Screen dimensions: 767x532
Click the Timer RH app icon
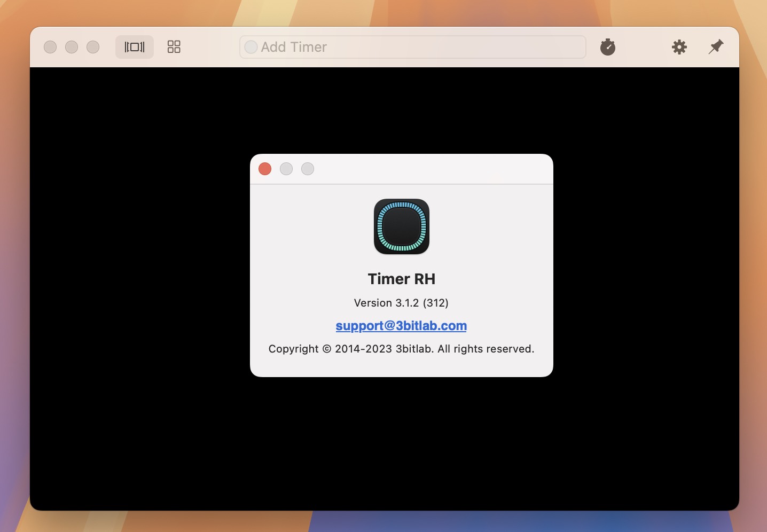(402, 226)
